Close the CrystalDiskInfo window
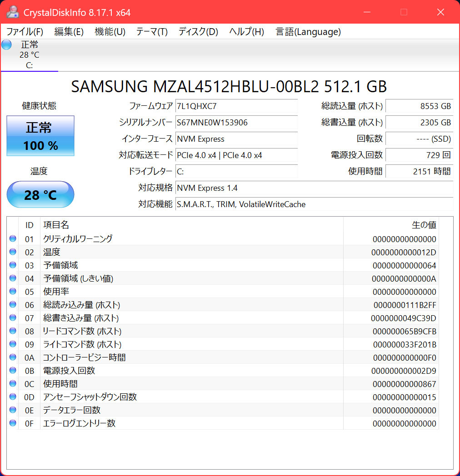 click(x=440, y=12)
